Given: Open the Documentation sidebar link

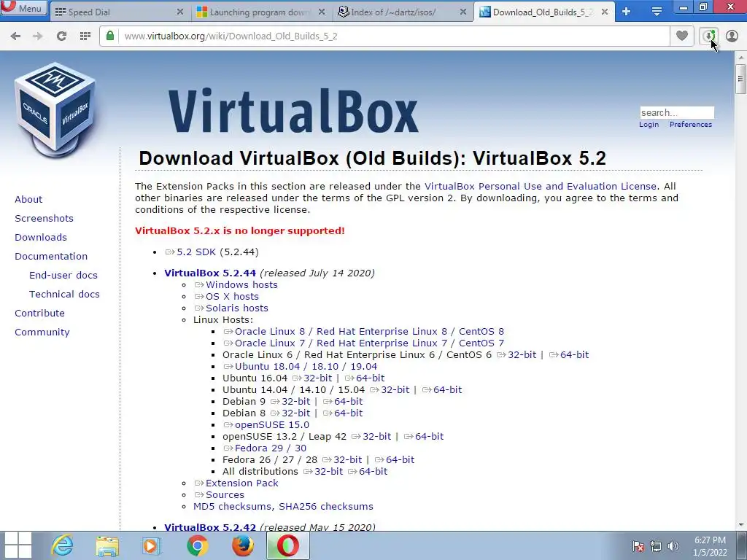Looking at the screenshot, I should [x=51, y=256].
